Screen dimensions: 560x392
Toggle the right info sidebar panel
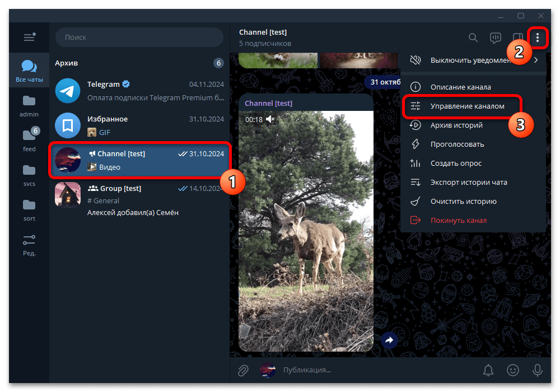pyautogui.click(x=517, y=38)
